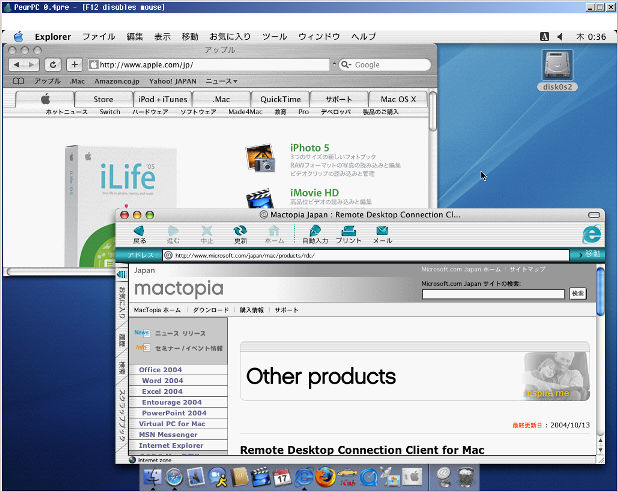Select the Store tab on Apple page
The image size is (618, 492).
click(103, 99)
